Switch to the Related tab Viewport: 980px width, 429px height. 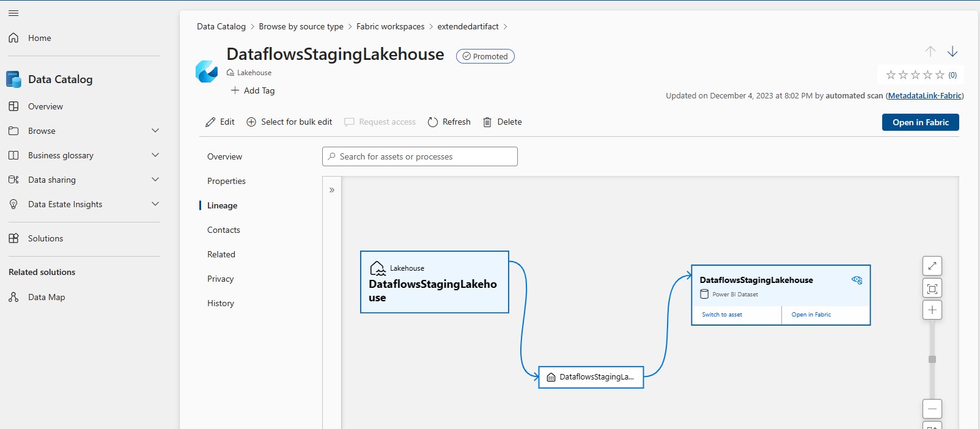(x=221, y=254)
